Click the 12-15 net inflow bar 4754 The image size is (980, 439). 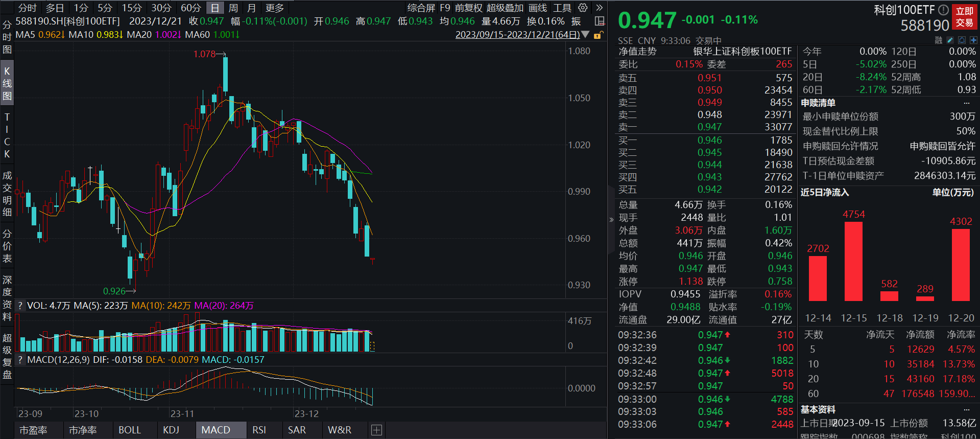point(853,261)
